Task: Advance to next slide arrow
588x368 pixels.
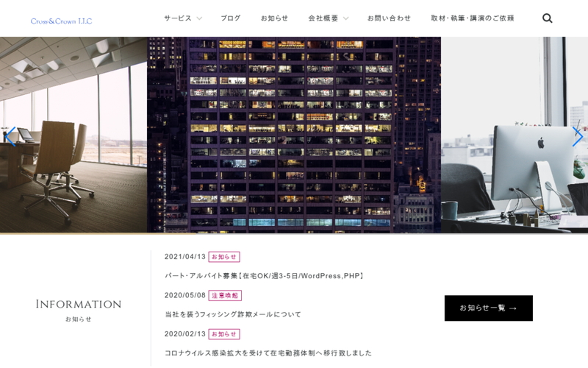Action: click(x=578, y=136)
